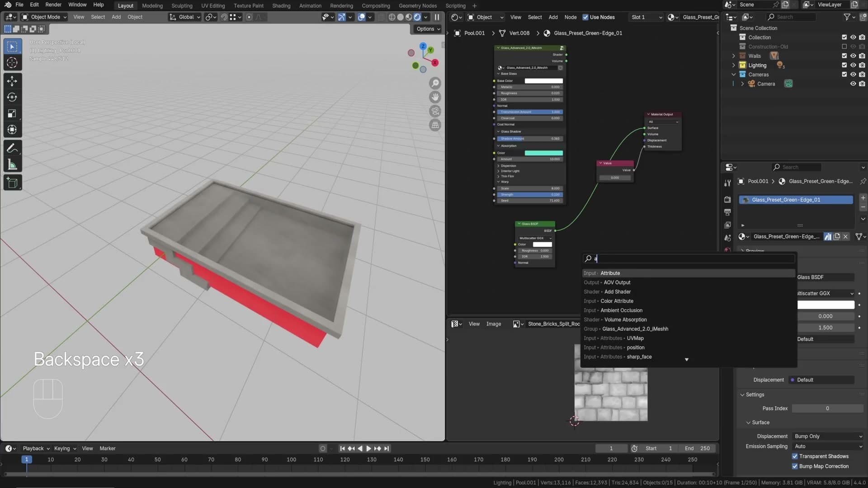Viewport: 868px width, 488px height.
Task: Pin the properties context
Action: pos(863,181)
